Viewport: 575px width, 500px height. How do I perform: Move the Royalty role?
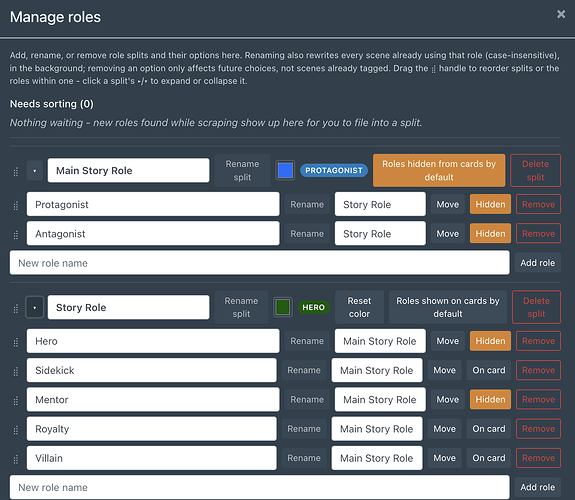[x=444, y=429]
